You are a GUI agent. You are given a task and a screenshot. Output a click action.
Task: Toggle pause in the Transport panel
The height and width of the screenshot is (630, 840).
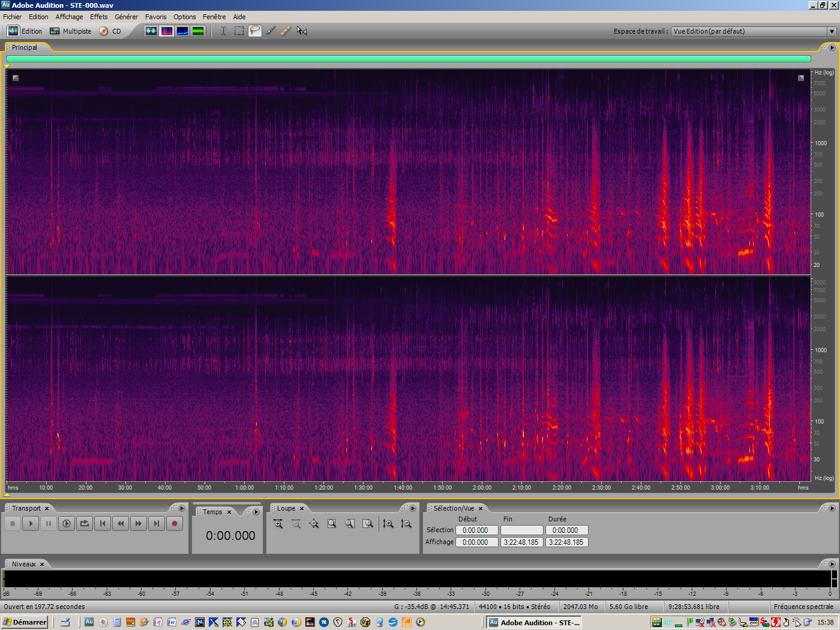(49, 523)
